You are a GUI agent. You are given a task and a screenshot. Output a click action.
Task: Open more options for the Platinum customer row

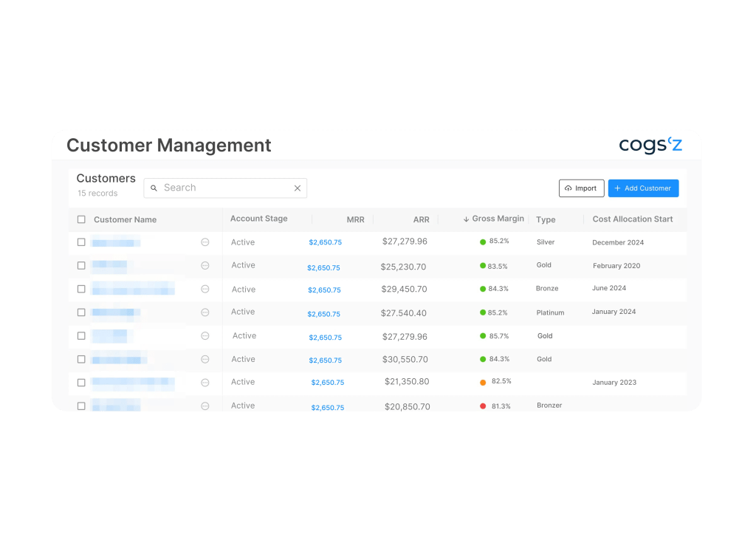point(205,312)
